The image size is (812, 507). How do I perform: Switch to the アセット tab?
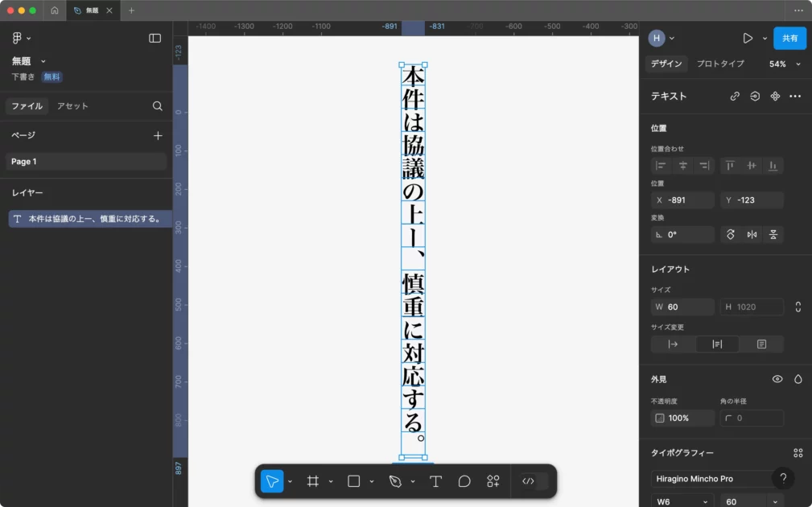coord(72,106)
